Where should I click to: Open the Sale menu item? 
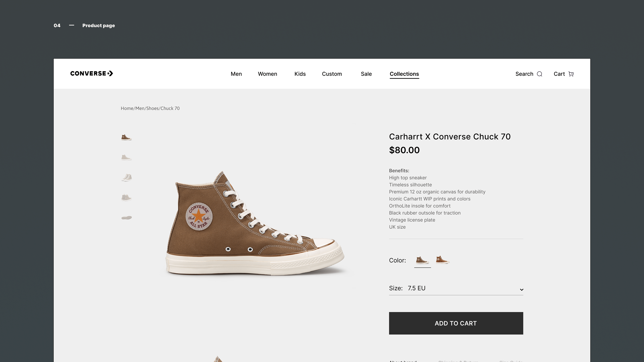click(366, 74)
